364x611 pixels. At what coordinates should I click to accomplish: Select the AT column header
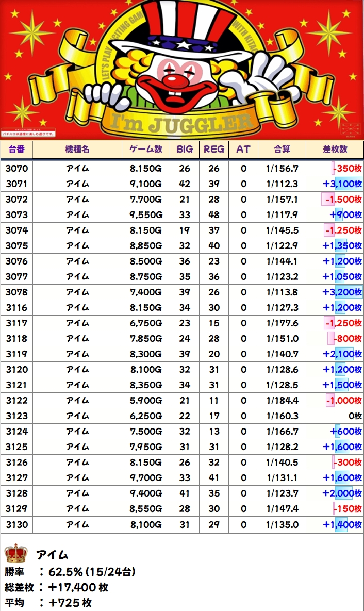[243, 149]
